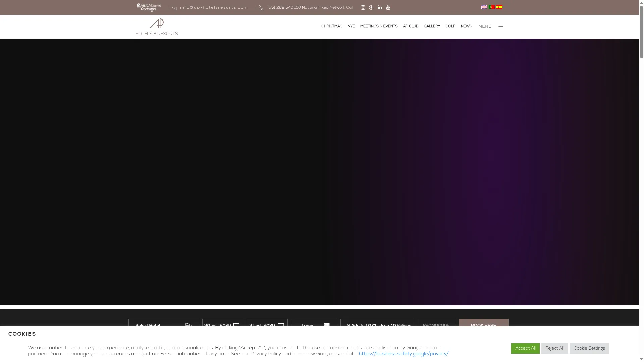Open the hamburger MENU icon
Screen dimensions: 644x362
(x=501, y=26)
